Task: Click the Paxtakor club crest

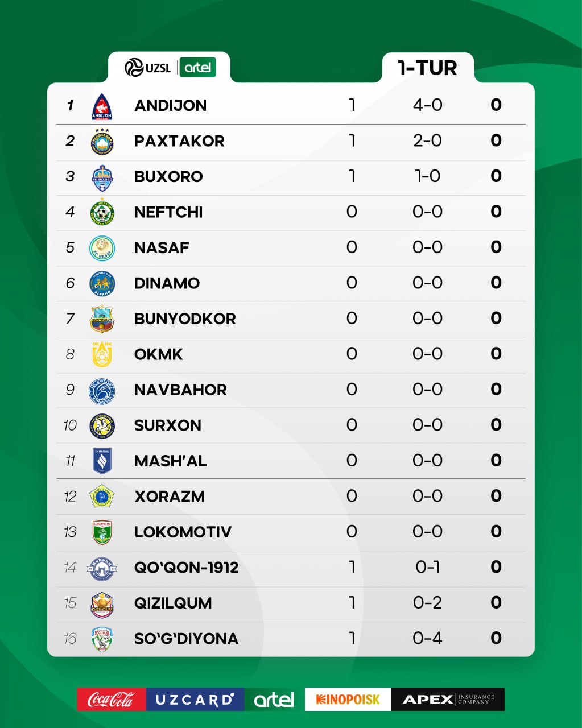Action: pos(102,142)
